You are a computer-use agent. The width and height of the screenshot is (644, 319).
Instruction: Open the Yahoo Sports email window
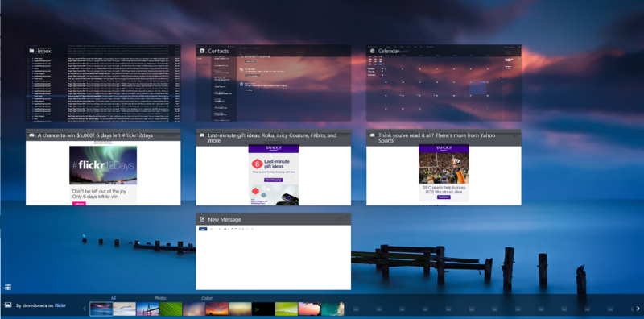444,168
